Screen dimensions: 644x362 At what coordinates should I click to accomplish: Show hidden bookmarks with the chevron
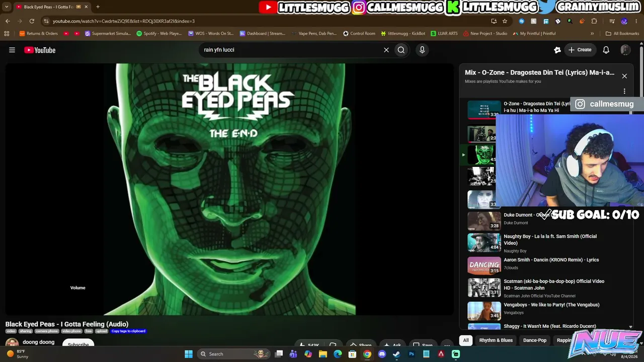click(592, 34)
